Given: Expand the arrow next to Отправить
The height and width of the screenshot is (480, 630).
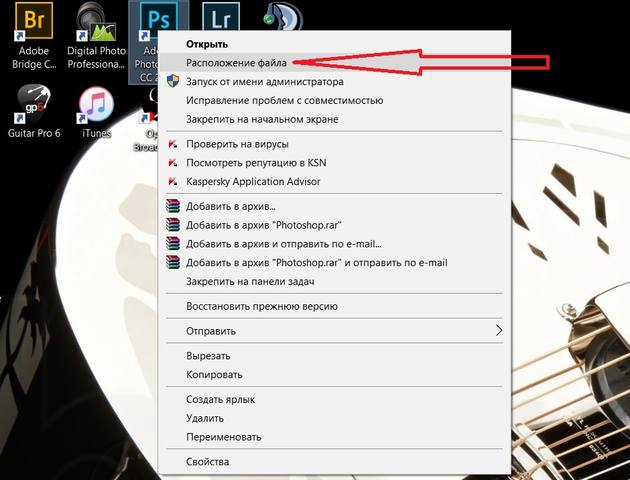Looking at the screenshot, I should [x=499, y=331].
